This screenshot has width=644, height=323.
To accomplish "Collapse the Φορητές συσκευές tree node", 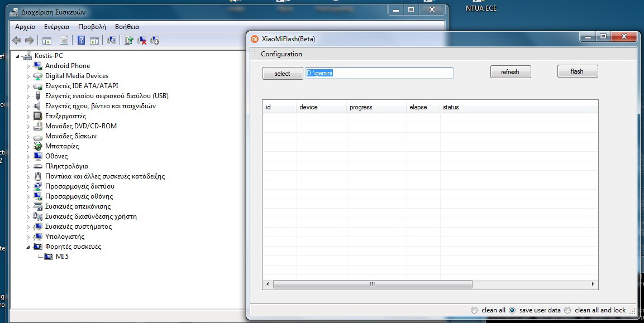I will (28, 247).
